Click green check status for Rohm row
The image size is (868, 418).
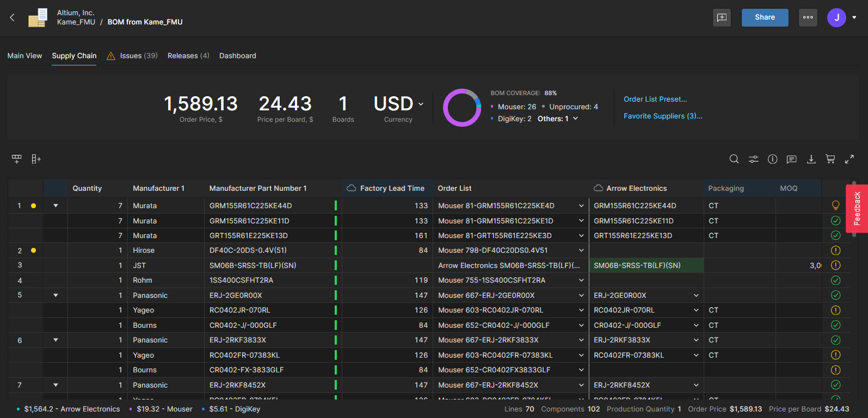tap(836, 280)
